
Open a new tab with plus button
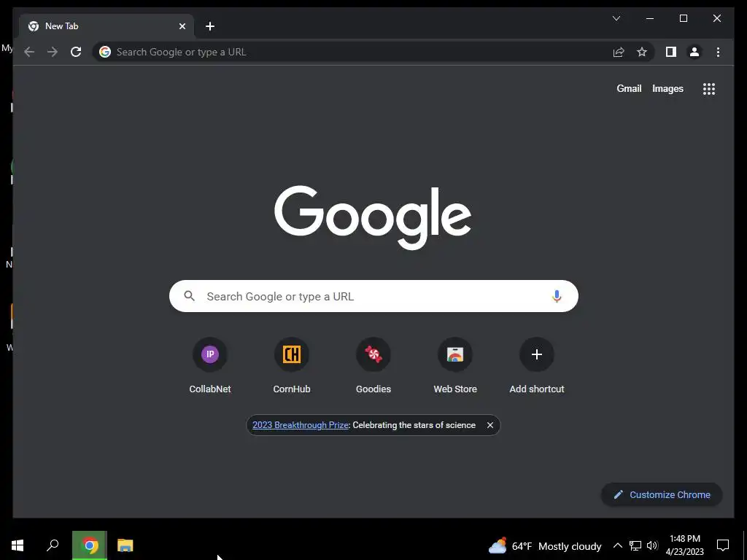click(210, 26)
